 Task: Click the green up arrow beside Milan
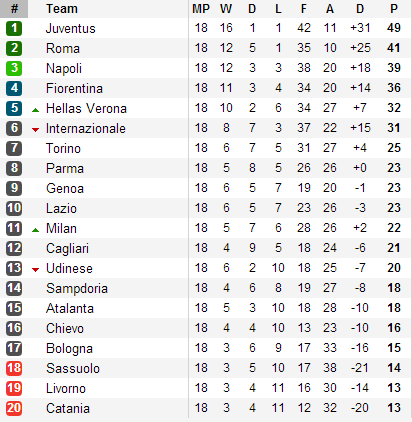pos(35,230)
